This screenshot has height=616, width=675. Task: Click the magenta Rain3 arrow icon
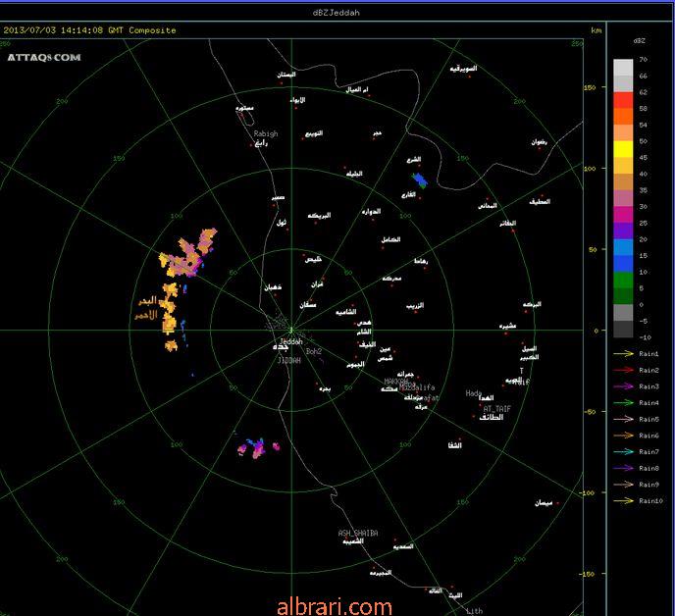(623, 386)
